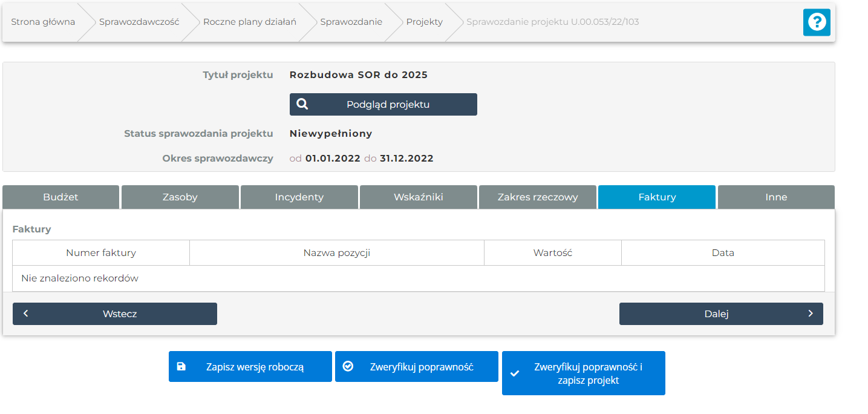
Task: Click the Projekty breadcrumb link
Action: 424,22
